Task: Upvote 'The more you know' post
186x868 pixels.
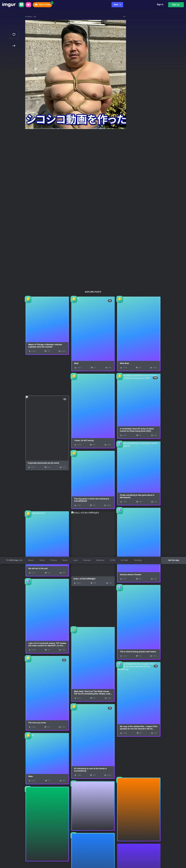Action: pos(30,727)
